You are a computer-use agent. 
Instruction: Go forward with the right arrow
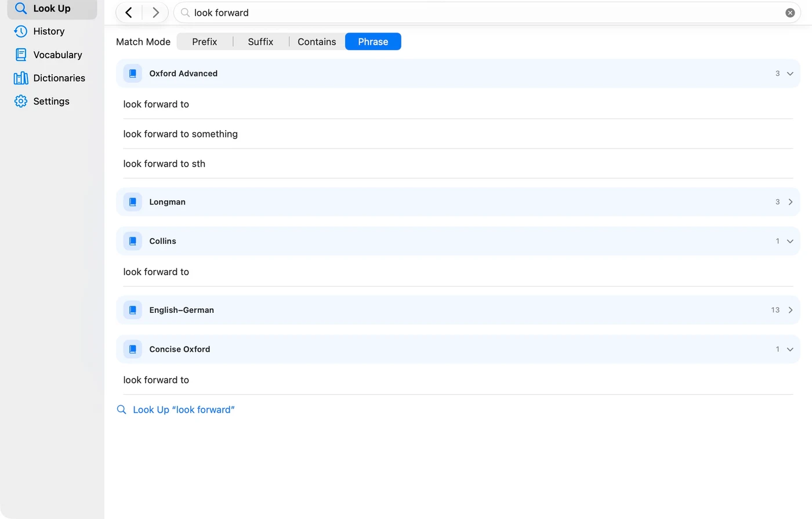[x=155, y=13]
